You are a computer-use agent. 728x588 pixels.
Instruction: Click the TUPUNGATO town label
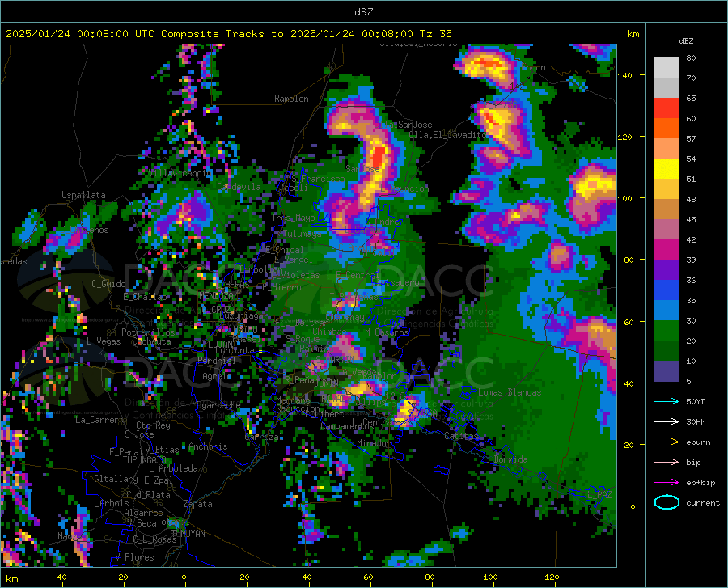pyautogui.click(x=145, y=460)
